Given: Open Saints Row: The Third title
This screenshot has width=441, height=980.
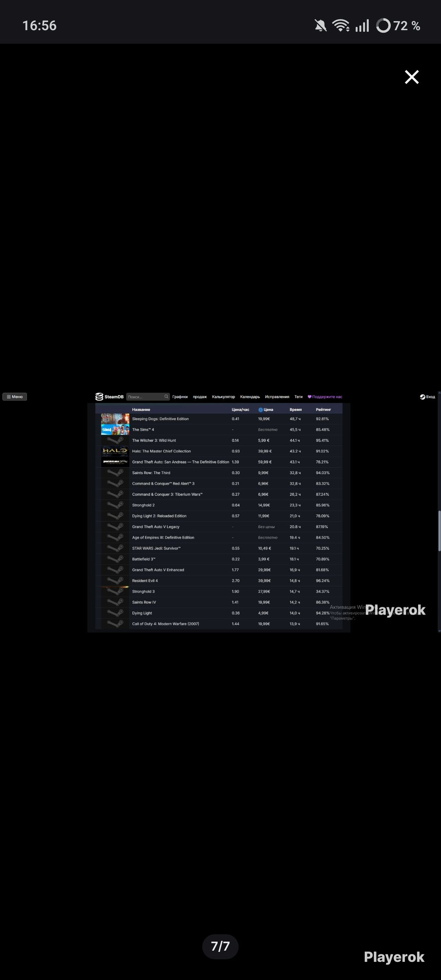Looking at the screenshot, I should pyautogui.click(x=151, y=472).
